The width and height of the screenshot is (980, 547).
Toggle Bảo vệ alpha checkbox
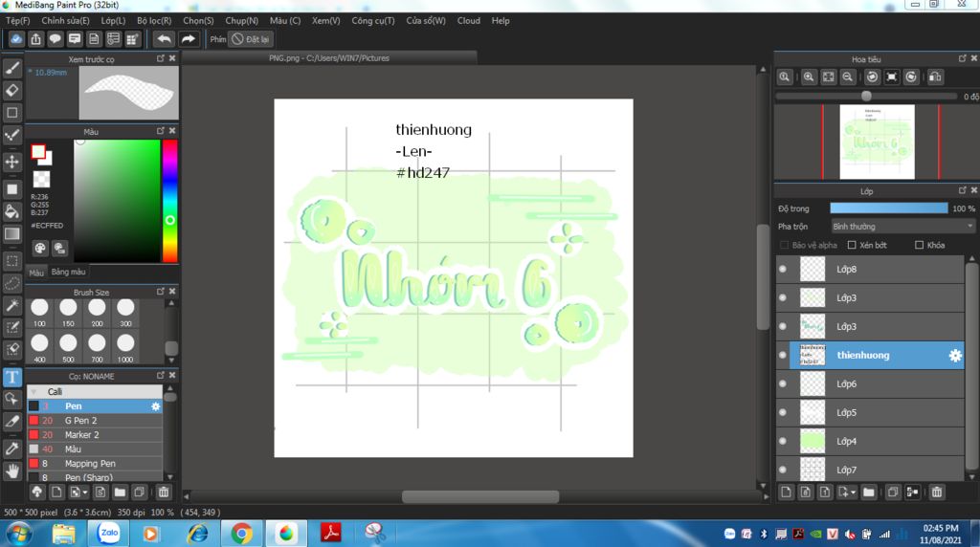point(784,246)
